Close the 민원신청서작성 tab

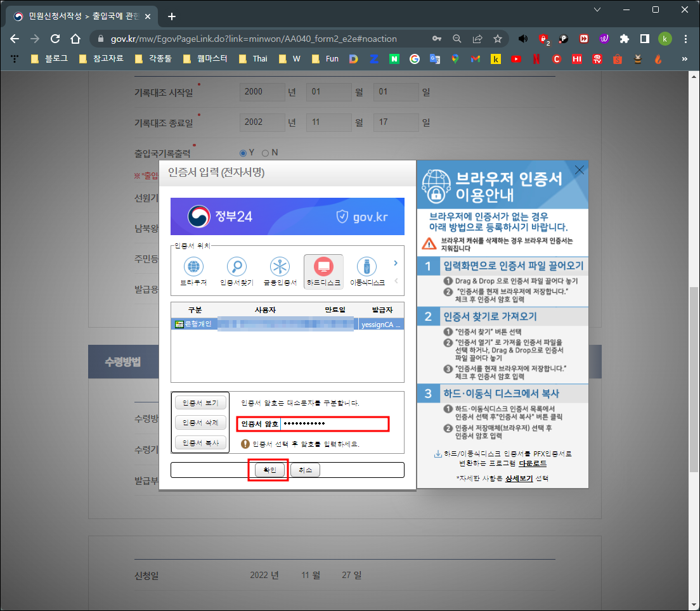coord(148,16)
